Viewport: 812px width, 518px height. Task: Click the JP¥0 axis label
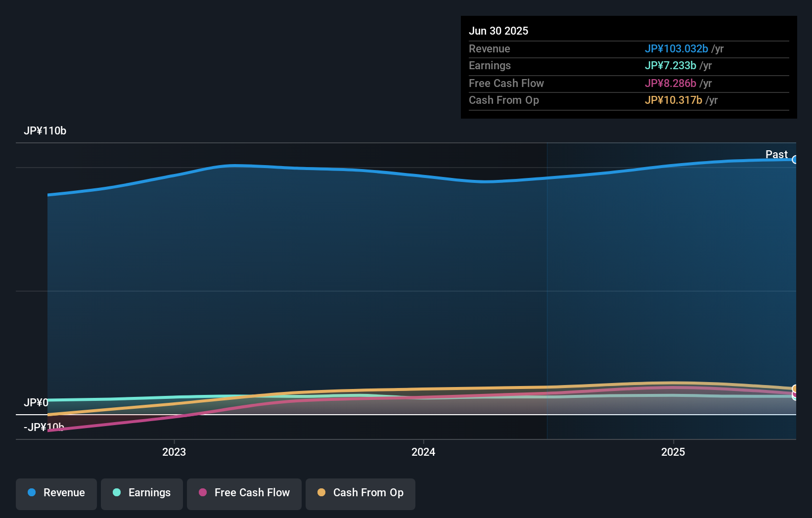point(36,403)
